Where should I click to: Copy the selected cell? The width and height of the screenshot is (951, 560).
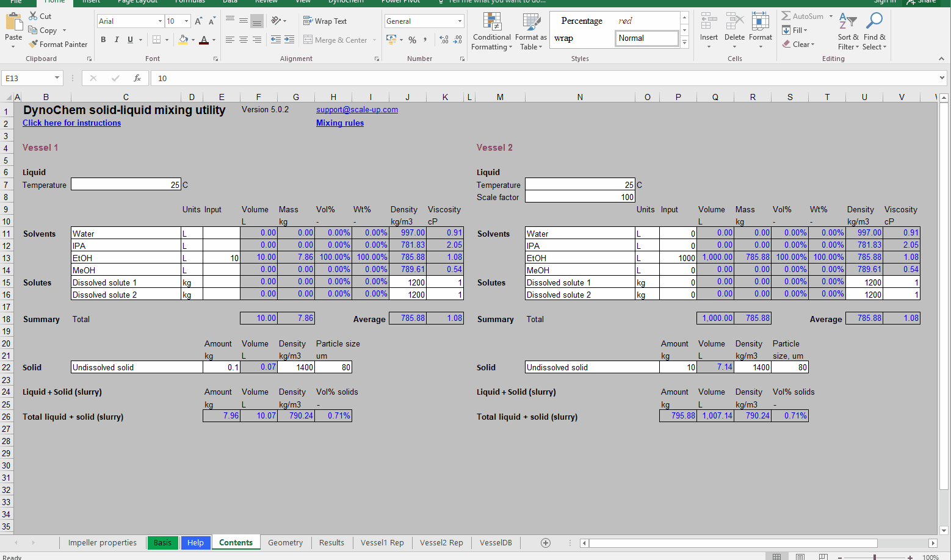(x=43, y=31)
